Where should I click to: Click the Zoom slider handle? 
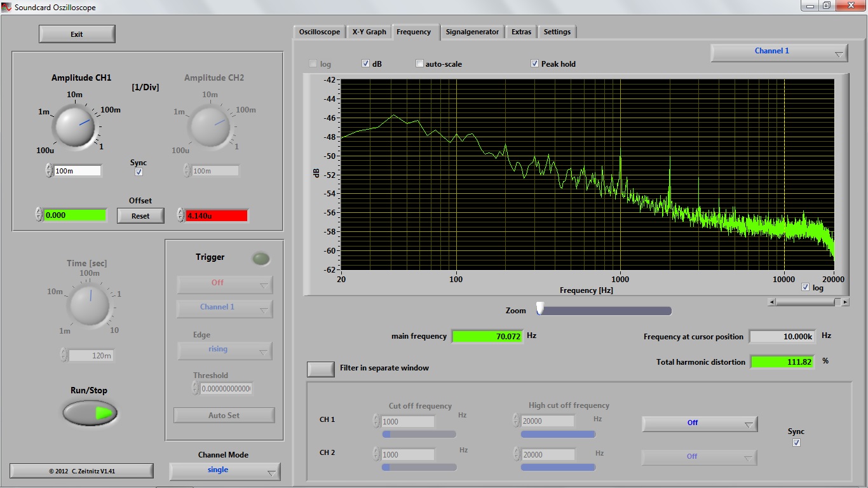(540, 309)
